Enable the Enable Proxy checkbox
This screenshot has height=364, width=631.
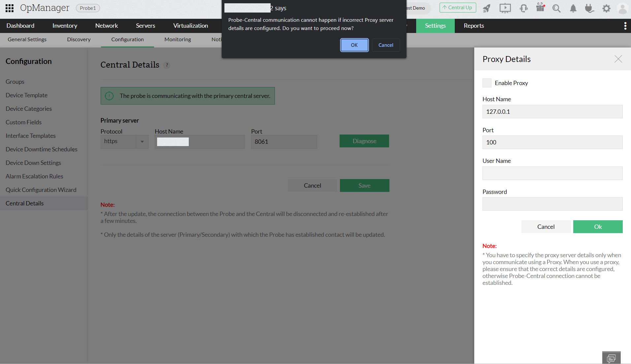point(487,83)
